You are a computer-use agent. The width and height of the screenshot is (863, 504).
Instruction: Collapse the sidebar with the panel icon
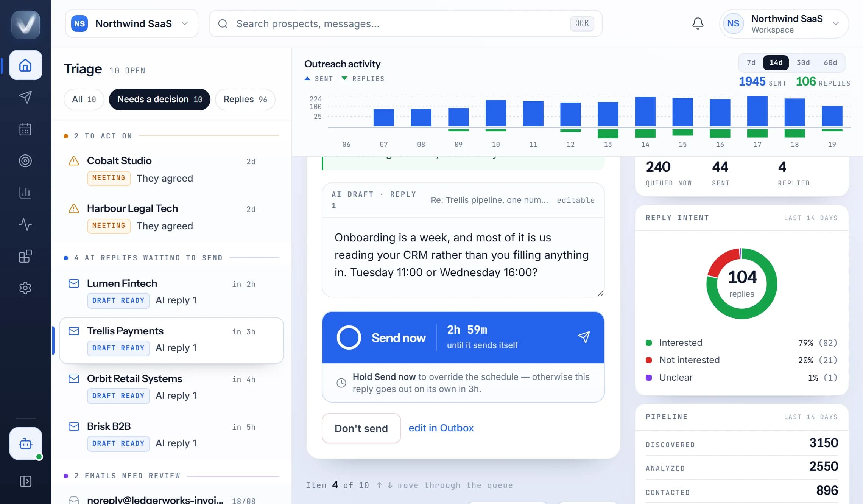point(25,481)
